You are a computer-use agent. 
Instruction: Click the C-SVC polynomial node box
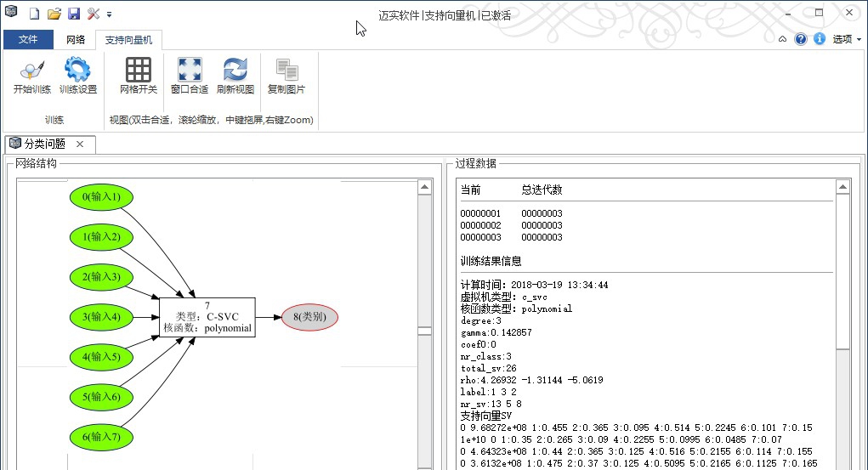coord(207,317)
